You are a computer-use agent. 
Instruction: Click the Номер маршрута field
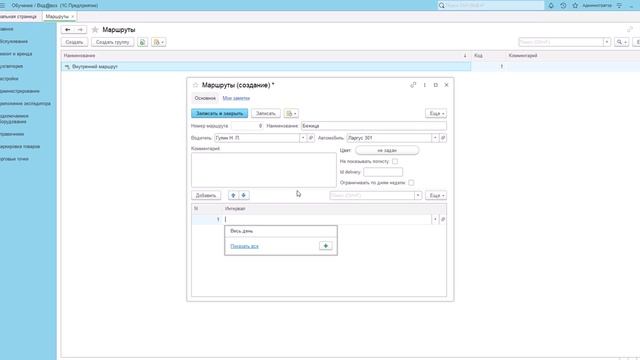pos(247,126)
